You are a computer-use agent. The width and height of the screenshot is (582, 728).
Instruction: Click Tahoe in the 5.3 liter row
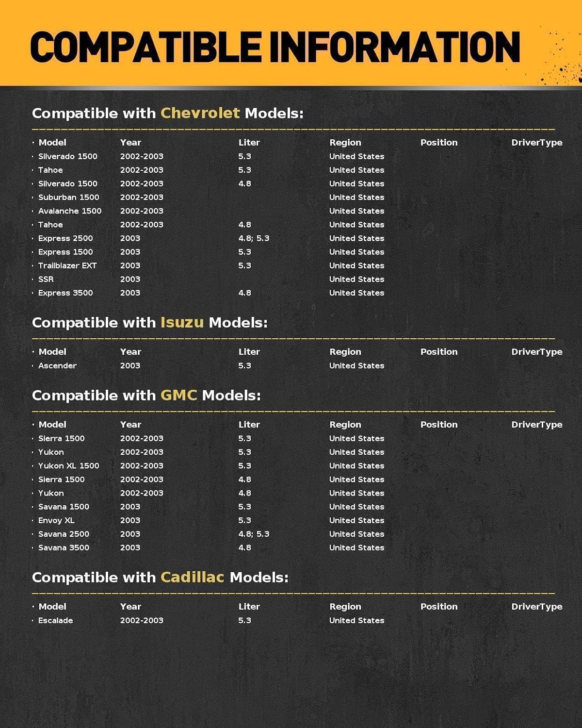tap(50, 170)
